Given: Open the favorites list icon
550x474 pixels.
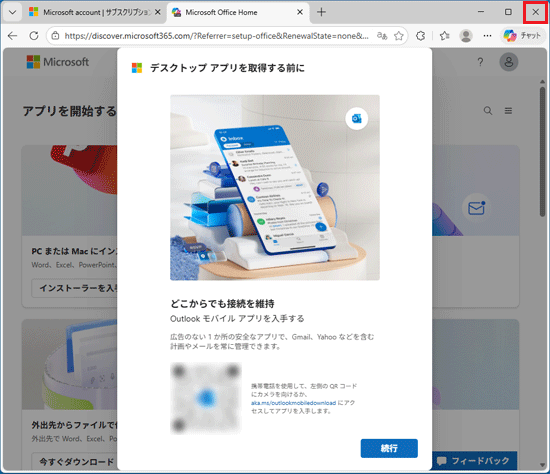Looking at the screenshot, I should [444, 35].
